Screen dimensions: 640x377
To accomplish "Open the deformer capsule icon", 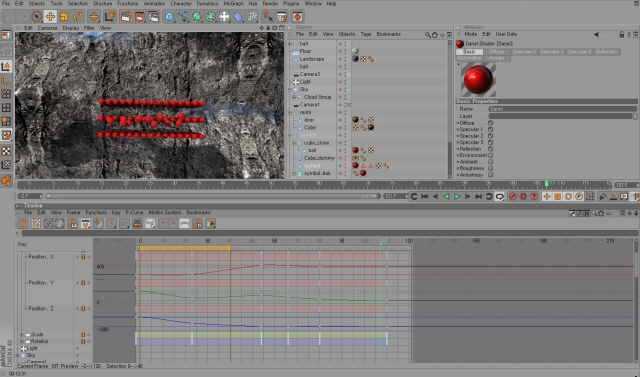I will (238, 17).
